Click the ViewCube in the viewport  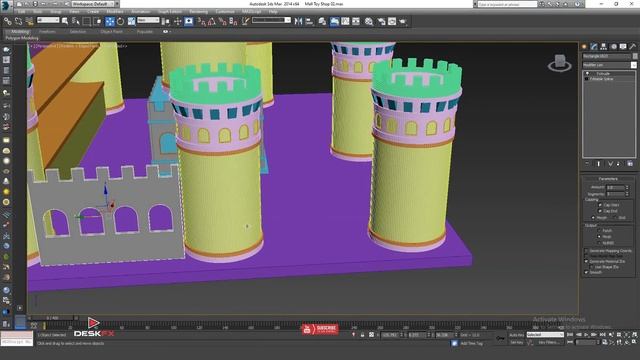pyautogui.click(x=560, y=63)
